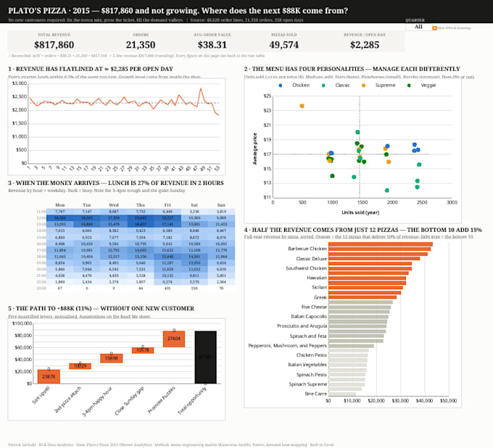Select the Orders KPI value 21,350
The height and width of the screenshot is (448, 493).
[x=141, y=45]
